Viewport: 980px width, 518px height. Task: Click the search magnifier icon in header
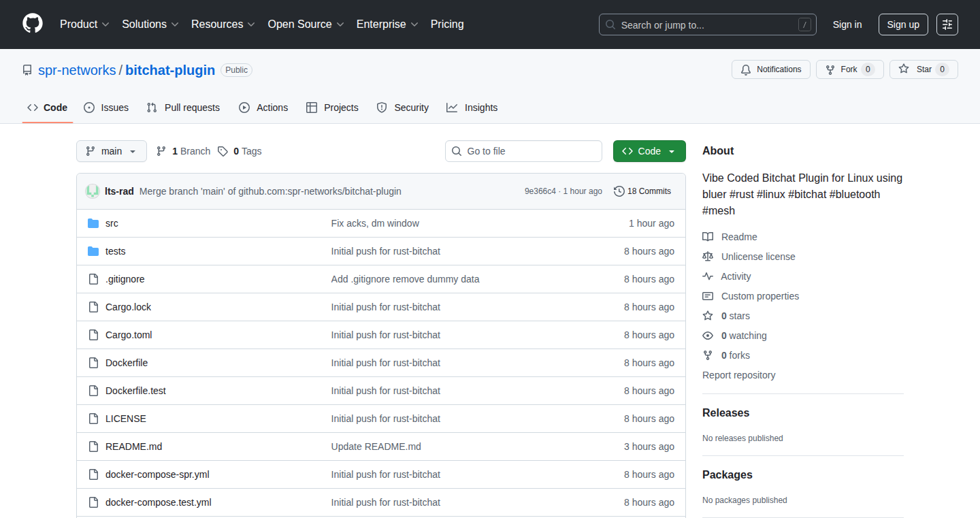[x=610, y=25]
